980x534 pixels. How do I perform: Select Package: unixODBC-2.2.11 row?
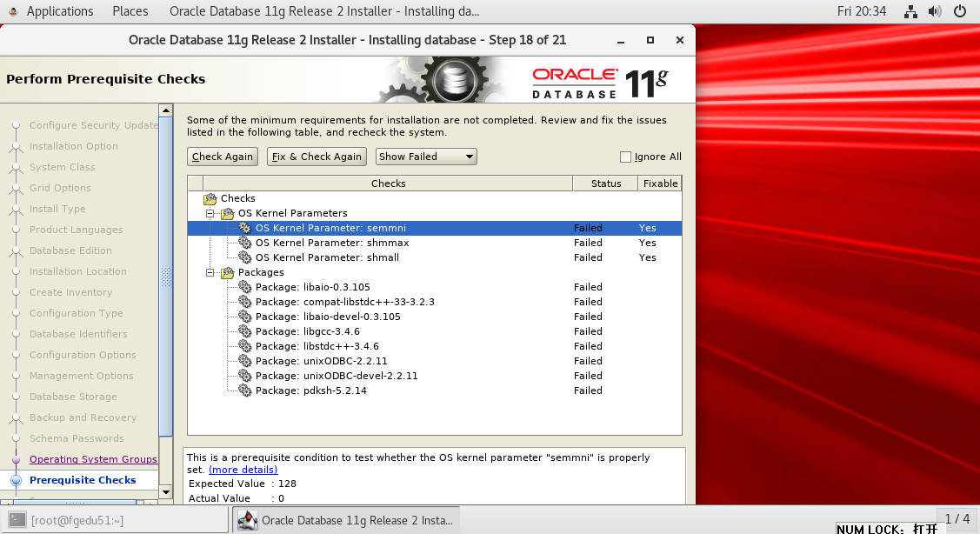click(x=435, y=361)
